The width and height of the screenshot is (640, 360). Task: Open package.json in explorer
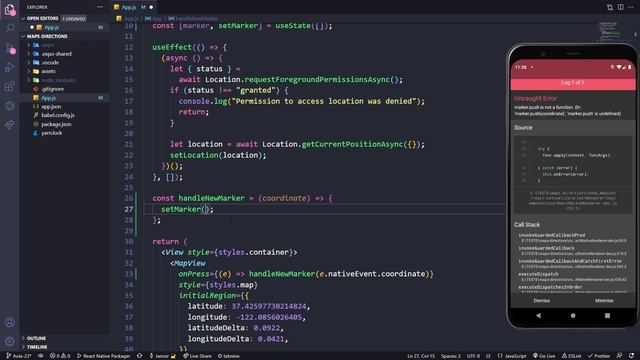[56, 124]
